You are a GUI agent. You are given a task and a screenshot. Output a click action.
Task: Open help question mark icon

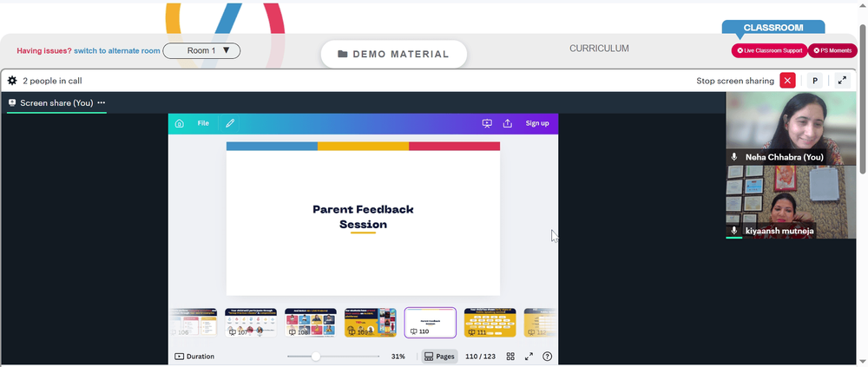tap(548, 357)
